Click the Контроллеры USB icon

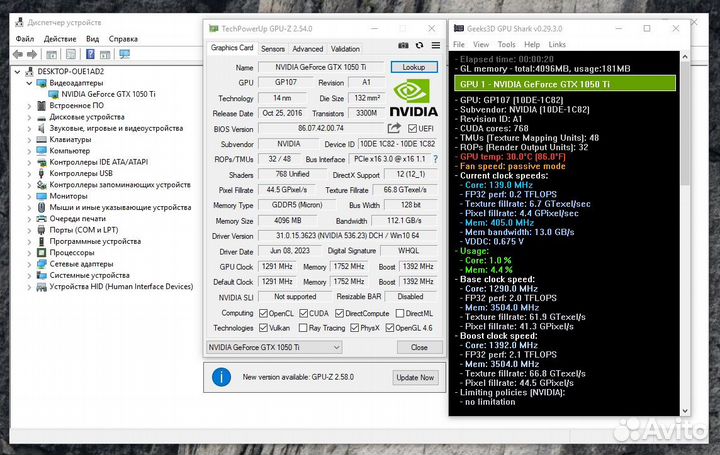coord(41,174)
